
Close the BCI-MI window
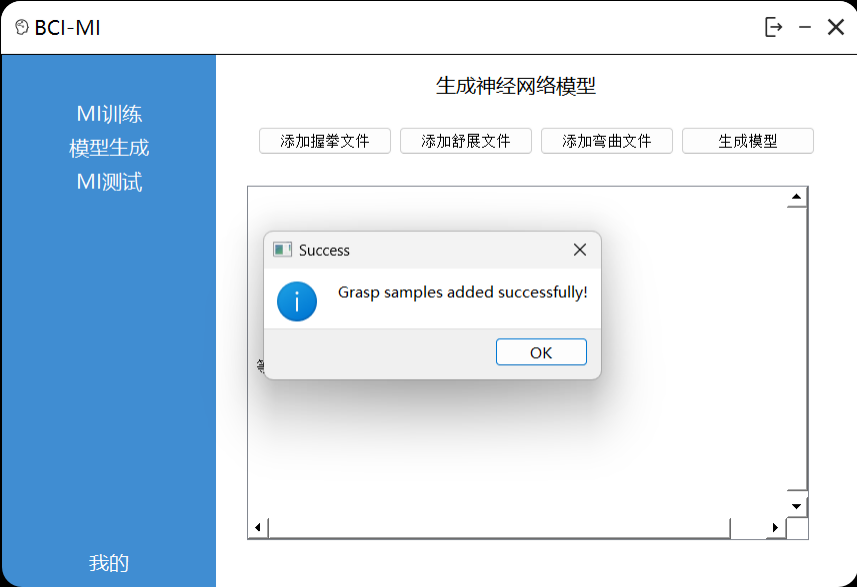pos(836,27)
